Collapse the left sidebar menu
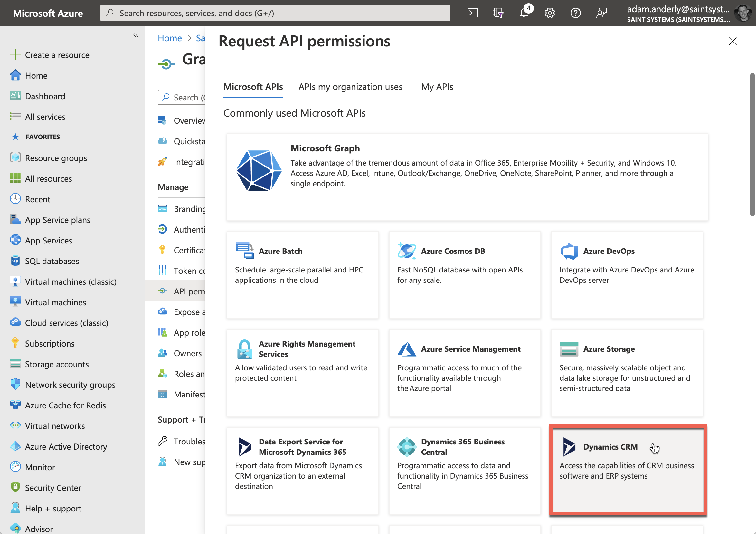The image size is (756, 534). [x=136, y=34]
